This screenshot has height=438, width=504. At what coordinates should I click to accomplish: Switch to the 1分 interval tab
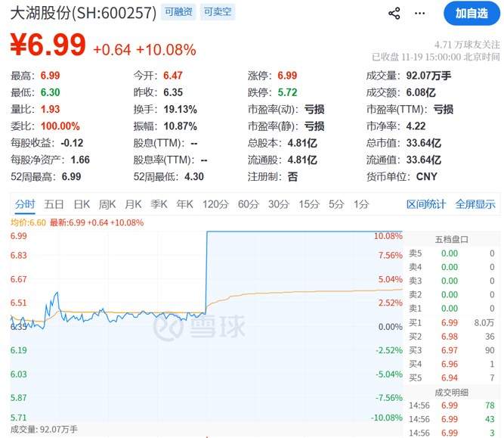361,203
